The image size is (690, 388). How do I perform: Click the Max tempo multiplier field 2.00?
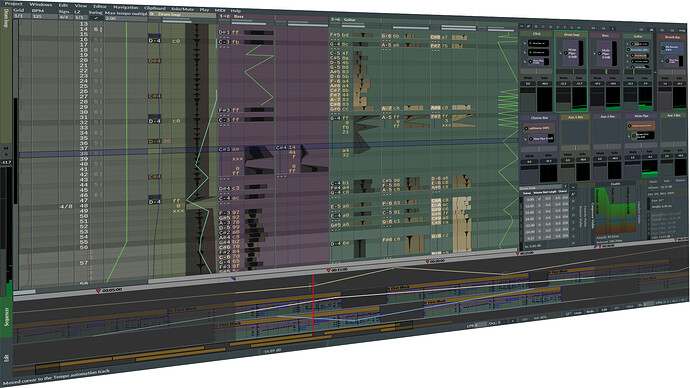[125, 19]
